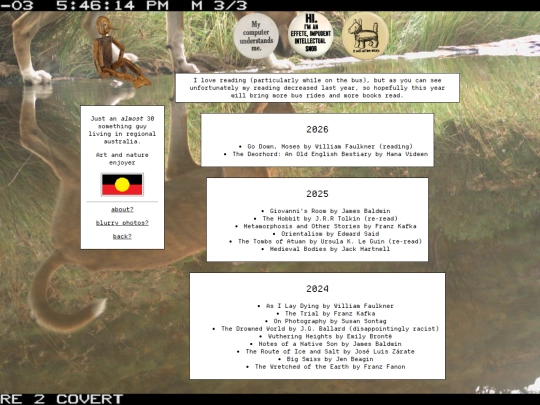Click the 2025 heading
540x405 pixels.
coord(317,194)
